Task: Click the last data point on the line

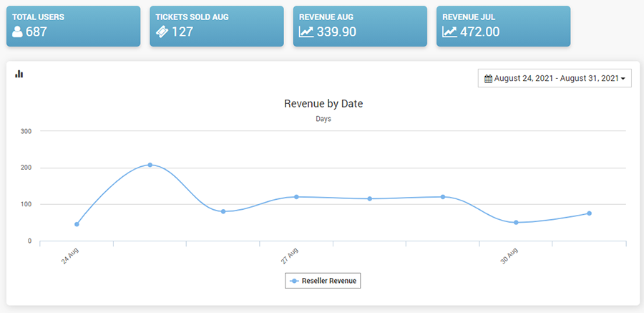Action: tap(589, 213)
